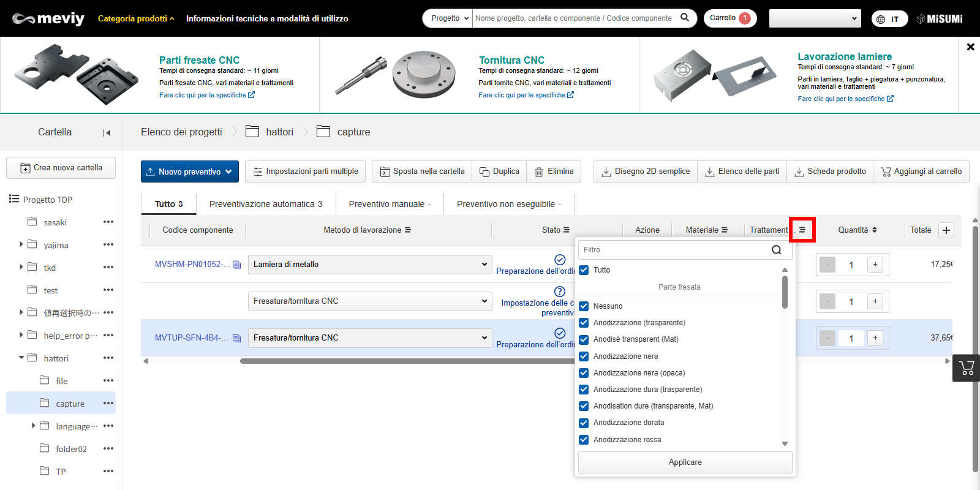Click the floating cart icon on right edge

click(x=967, y=368)
